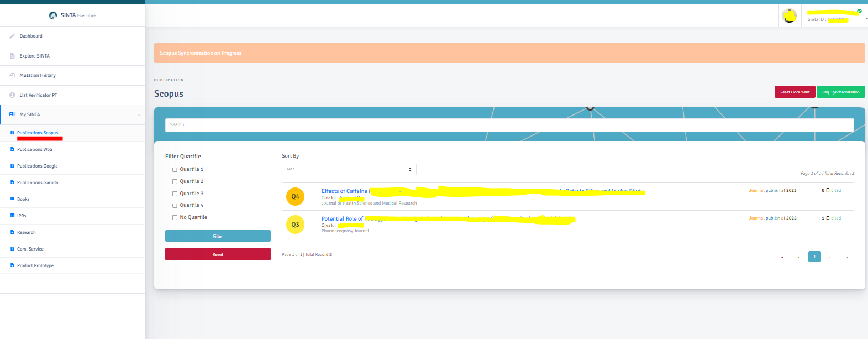Go to first page pagination arrow
This screenshot has height=339, width=868.
[x=782, y=257]
